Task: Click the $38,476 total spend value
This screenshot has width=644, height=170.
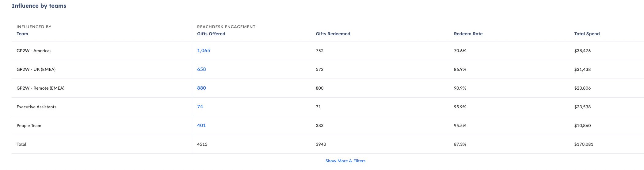Action: click(x=582, y=51)
